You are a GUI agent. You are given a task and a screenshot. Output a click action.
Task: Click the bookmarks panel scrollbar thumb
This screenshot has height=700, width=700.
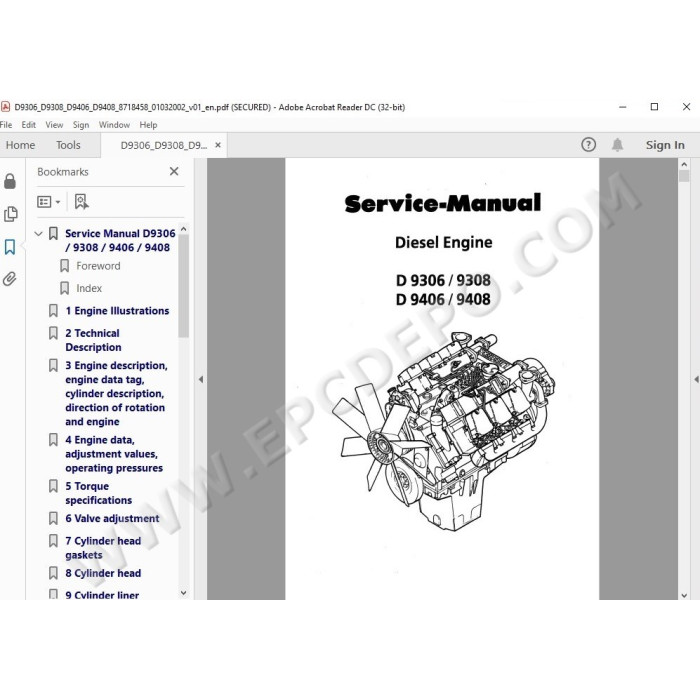183,286
